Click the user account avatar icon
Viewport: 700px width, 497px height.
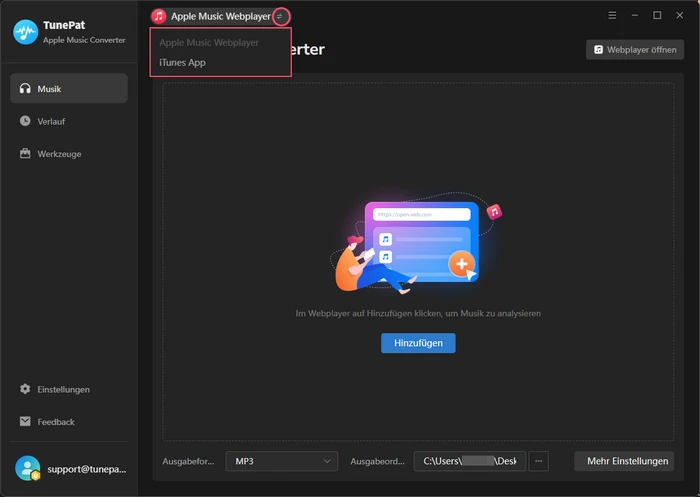point(28,468)
